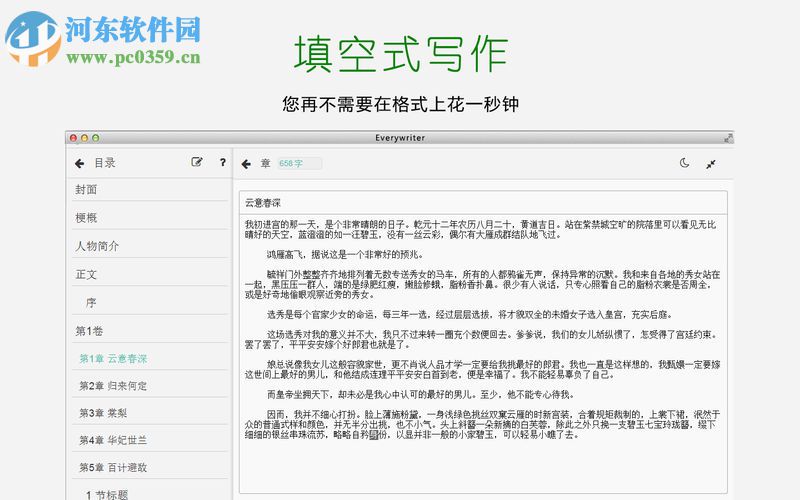Click the 章 label in toolbar

[265, 163]
